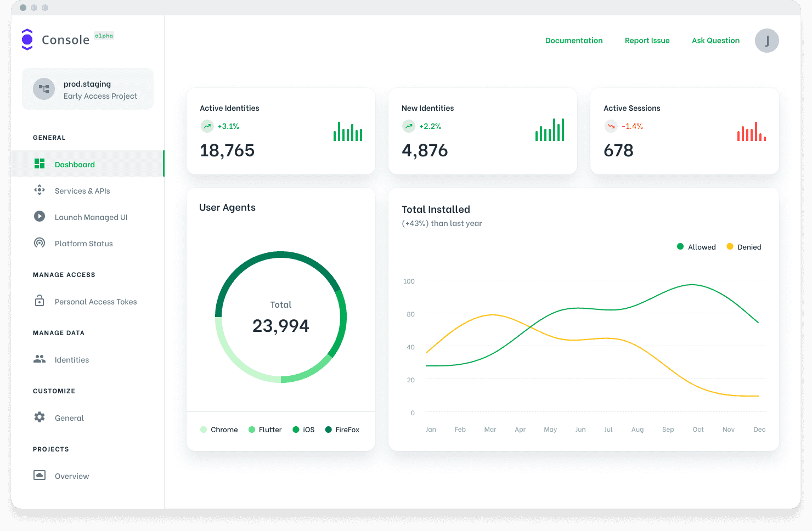812x531 pixels.
Task: Click the Personal Access Tokens lock icon
Action: 40,301
